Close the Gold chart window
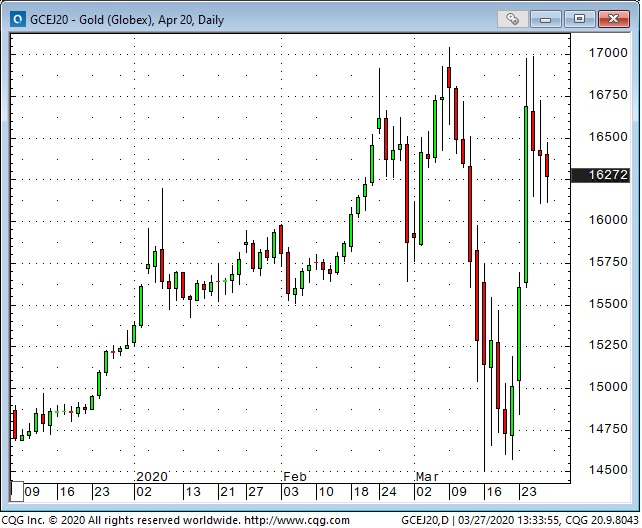 (613, 19)
